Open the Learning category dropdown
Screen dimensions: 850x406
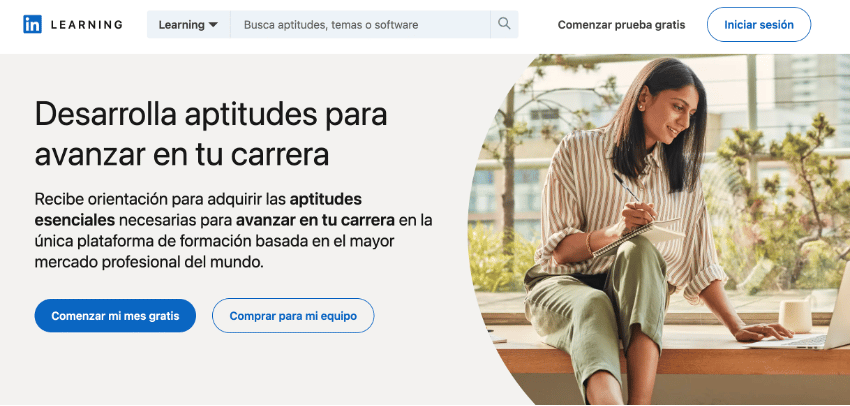[189, 24]
